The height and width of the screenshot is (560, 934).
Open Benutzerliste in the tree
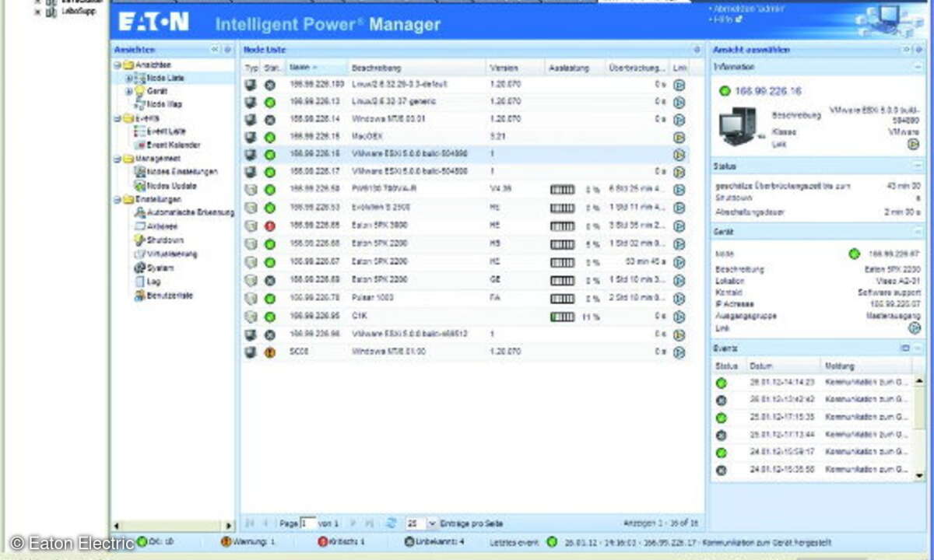[x=170, y=296]
